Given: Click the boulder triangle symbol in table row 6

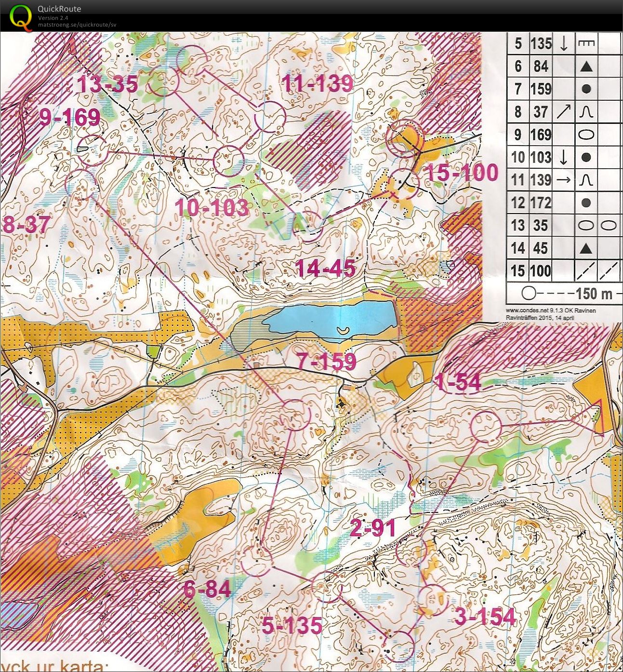Looking at the screenshot, I should click(586, 67).
